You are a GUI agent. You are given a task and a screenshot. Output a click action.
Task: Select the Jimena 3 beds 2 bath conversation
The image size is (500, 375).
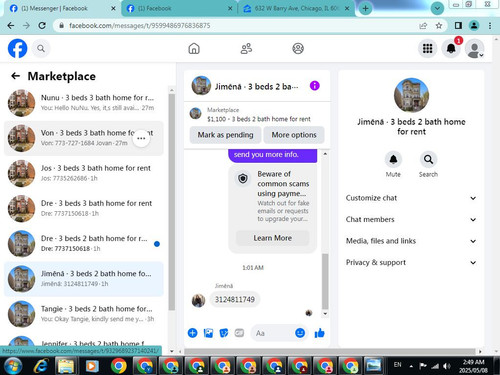point(83,279)
